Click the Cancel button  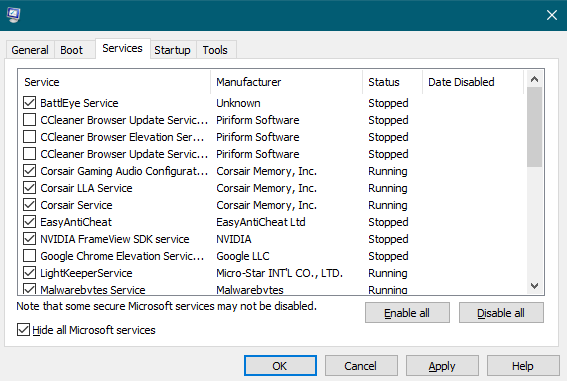click(361, 366)
